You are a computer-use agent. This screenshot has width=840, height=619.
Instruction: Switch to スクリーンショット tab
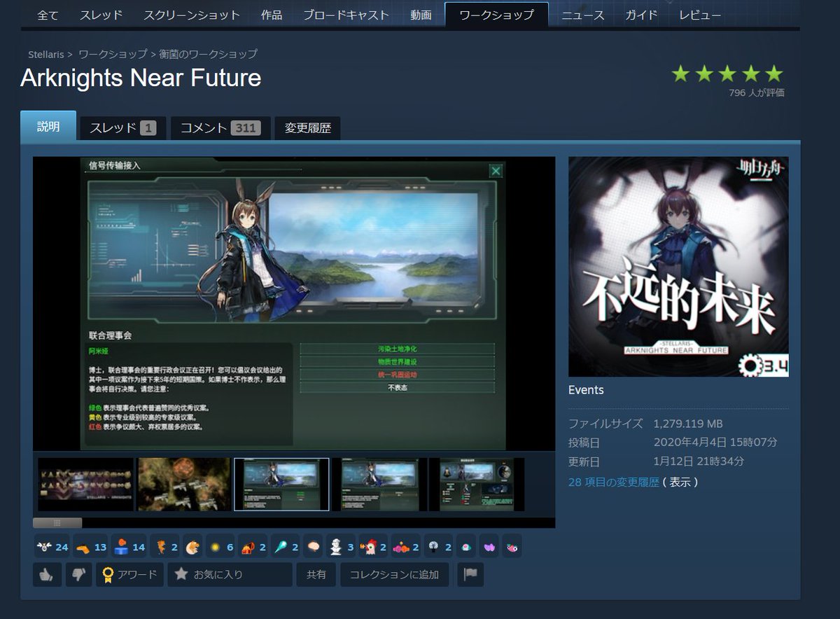(x=191, y=15)
